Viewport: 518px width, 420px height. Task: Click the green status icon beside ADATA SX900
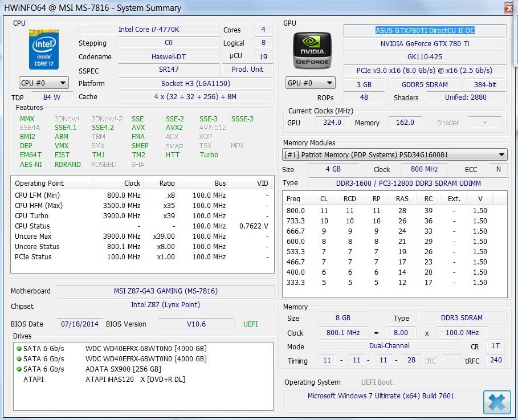(19, 369)
